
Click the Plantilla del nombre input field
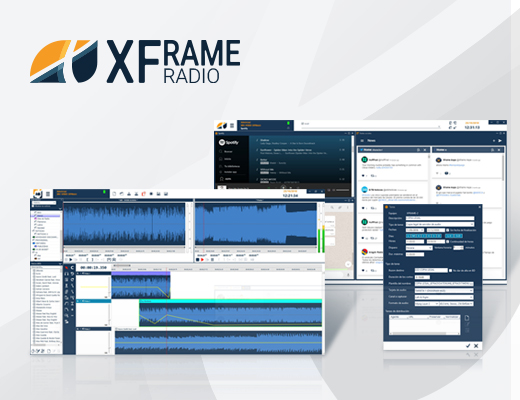(444, 284)
